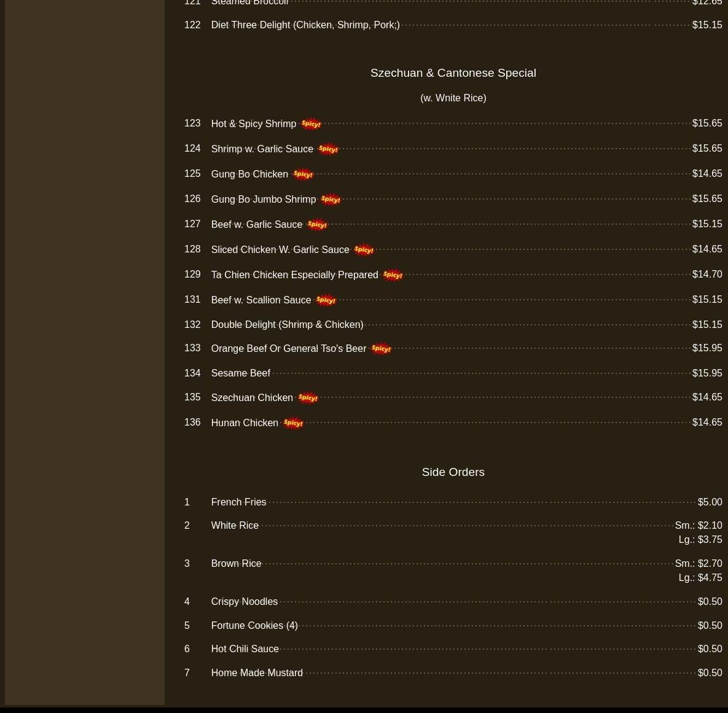
Task: Click the Spicy icon beside Hunan Chicken
Action: pyautogui.click(x=293, y=423)
